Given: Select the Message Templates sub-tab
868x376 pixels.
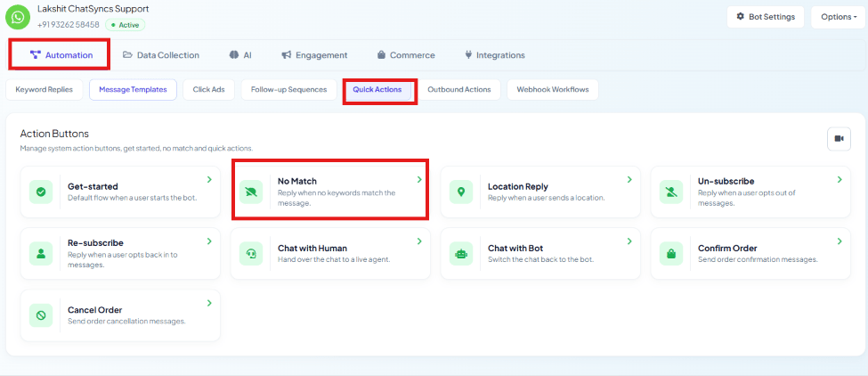Looking at the screenshot, I should [133, 89].
